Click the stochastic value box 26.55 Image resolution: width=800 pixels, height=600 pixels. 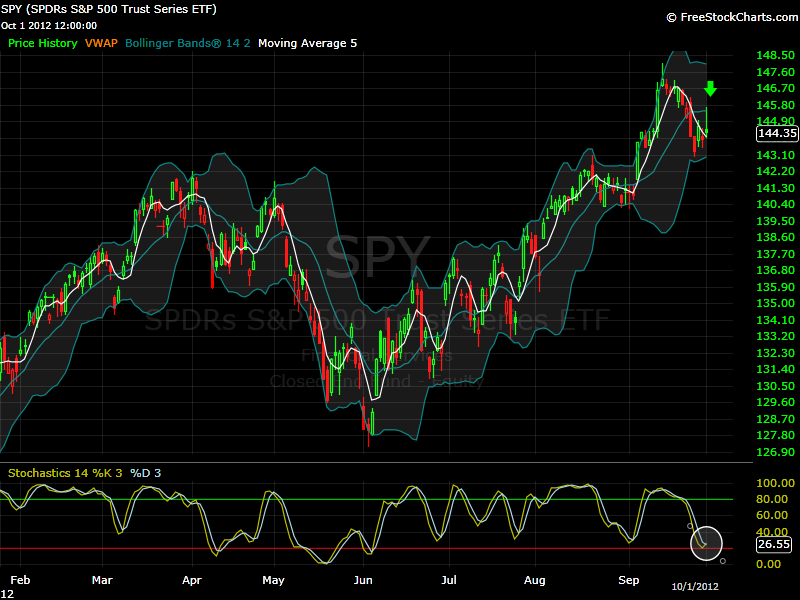click(x=774, y=544)
